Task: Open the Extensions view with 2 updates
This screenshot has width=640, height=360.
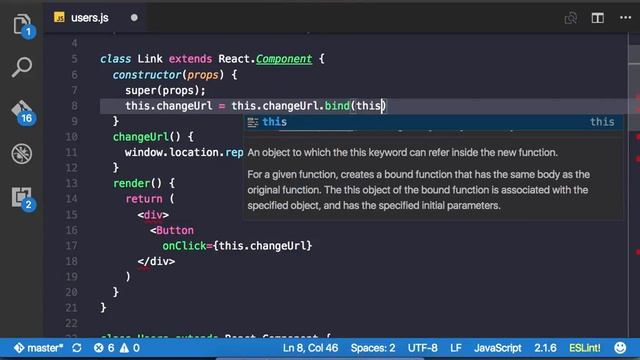Action: click(22, 198)
